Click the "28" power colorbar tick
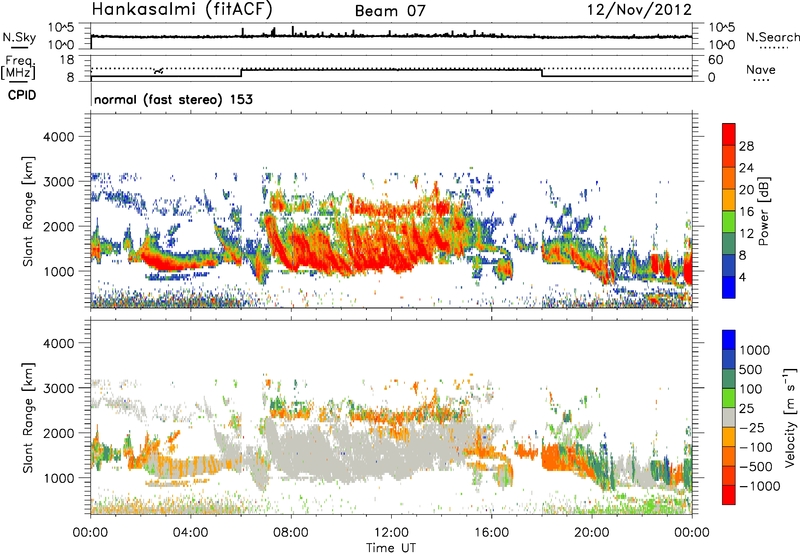Image resolution: width=800 pixels, height=554 pixels. (746, 146)
